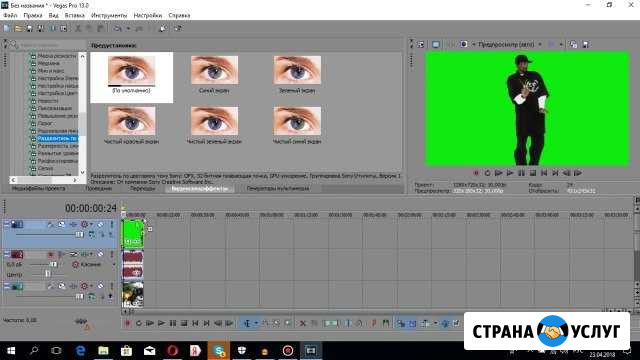
Task: Switch to Генераторы мультимедиа tab
Action: point(278,189)
